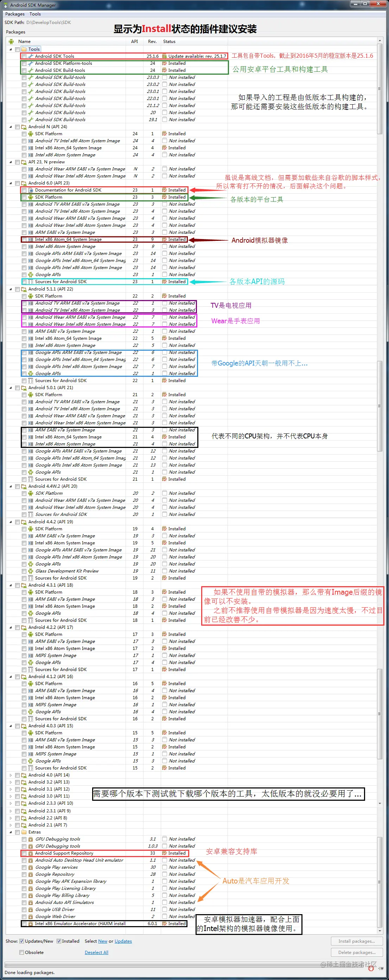The height and width of the screenshot is (980, 389).
Task: Click the Deselect All link
Action: coord(96,953)
